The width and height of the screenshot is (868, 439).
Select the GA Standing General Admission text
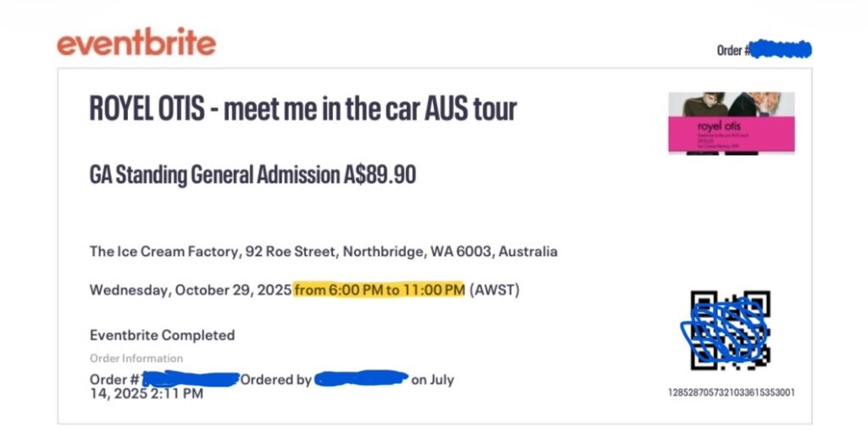click(214, 175)
